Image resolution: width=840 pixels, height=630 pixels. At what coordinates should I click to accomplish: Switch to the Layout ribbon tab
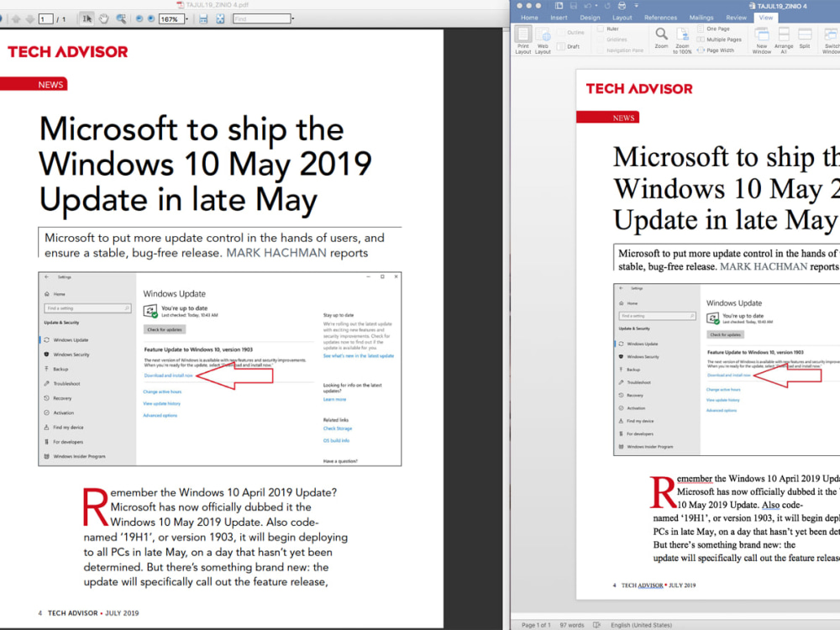tap(622, 18)
